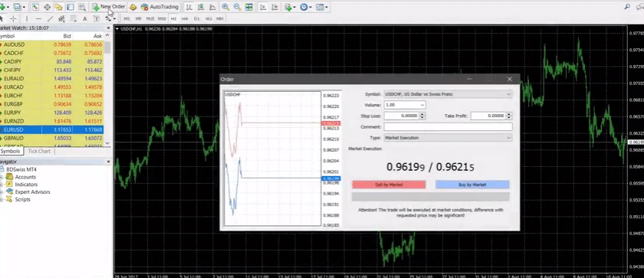This screenshot has width=644, height=278.
Task: Select the trendline drawing tool
Action: pyautogui.click(x=50, y=18)
